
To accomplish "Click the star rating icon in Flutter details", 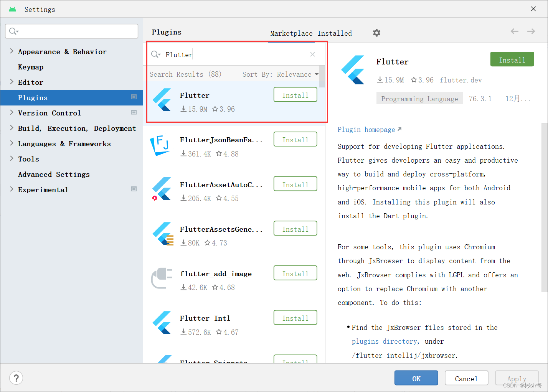I will tap(414, 80).
